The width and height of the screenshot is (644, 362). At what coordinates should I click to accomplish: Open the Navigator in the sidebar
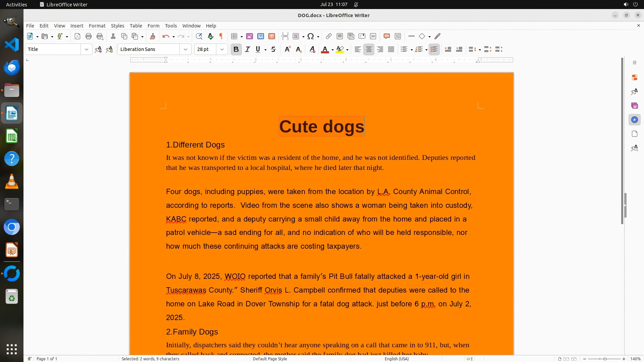pos(634,120)
